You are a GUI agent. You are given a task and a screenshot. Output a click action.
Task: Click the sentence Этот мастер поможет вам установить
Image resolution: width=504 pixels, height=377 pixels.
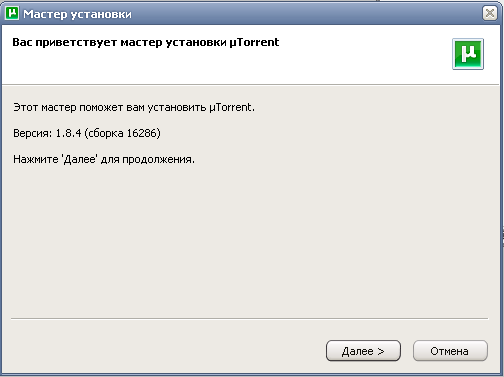click(x=110, y=108)
